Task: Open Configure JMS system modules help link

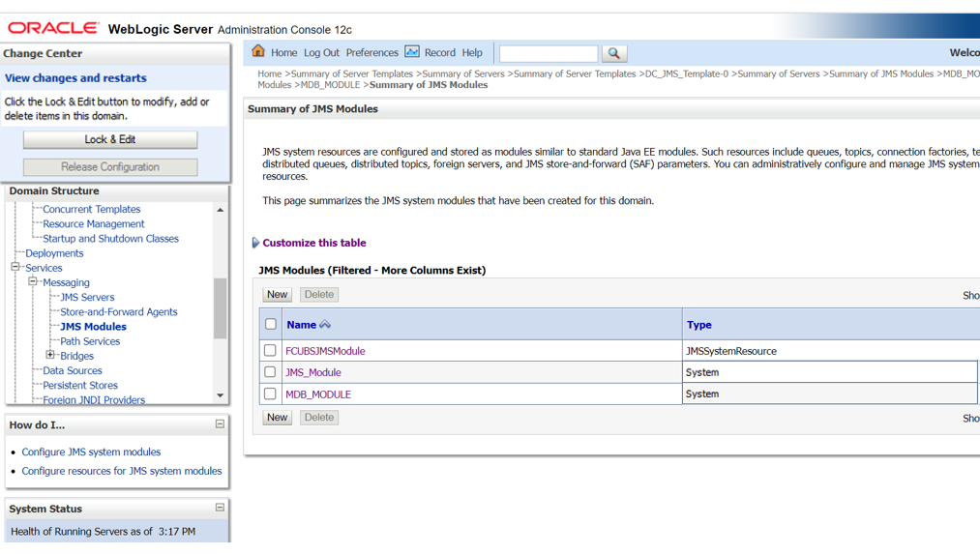Action: tap(91, 452)
